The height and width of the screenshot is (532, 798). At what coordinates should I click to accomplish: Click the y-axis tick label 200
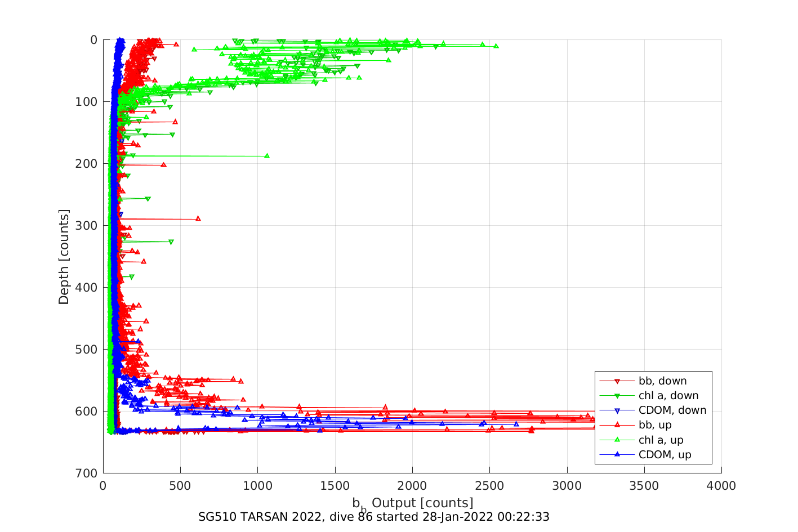86,164
